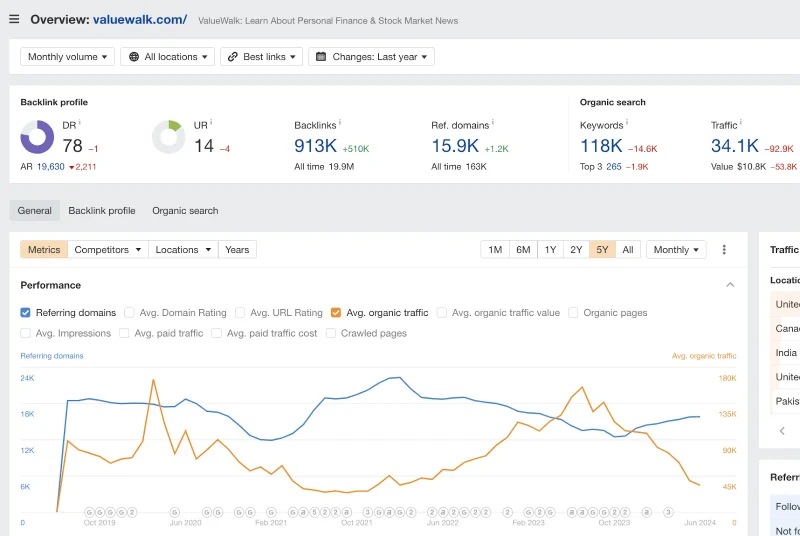800x536 pixels.
Task: Enable the Avg. URL Rating checkbox
Action: click(240, 313)
